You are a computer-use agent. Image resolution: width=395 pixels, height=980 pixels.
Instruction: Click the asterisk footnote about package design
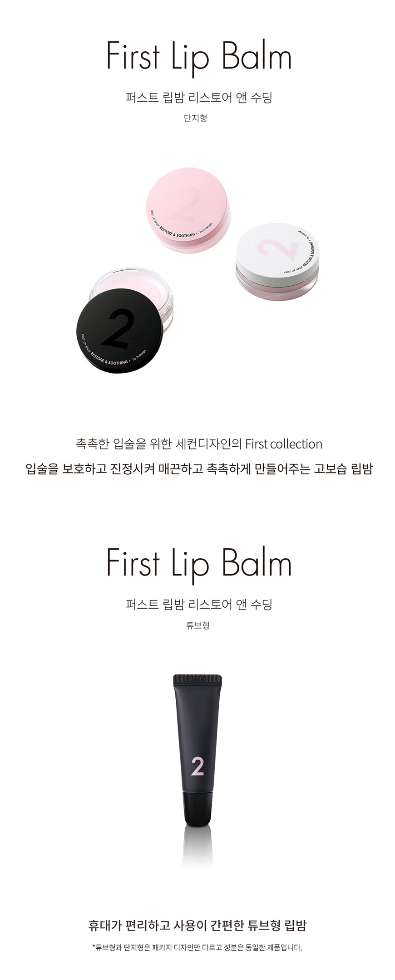pos(197,947)
